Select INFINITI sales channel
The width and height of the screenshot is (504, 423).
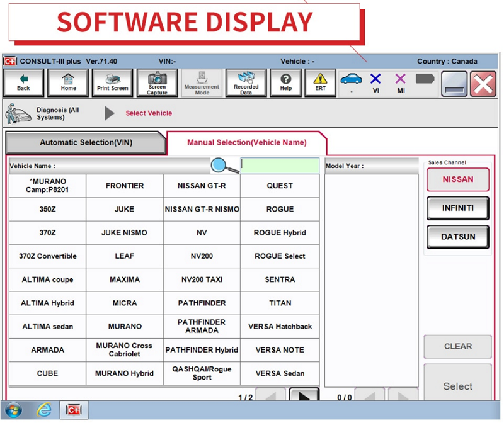point(458,208)
